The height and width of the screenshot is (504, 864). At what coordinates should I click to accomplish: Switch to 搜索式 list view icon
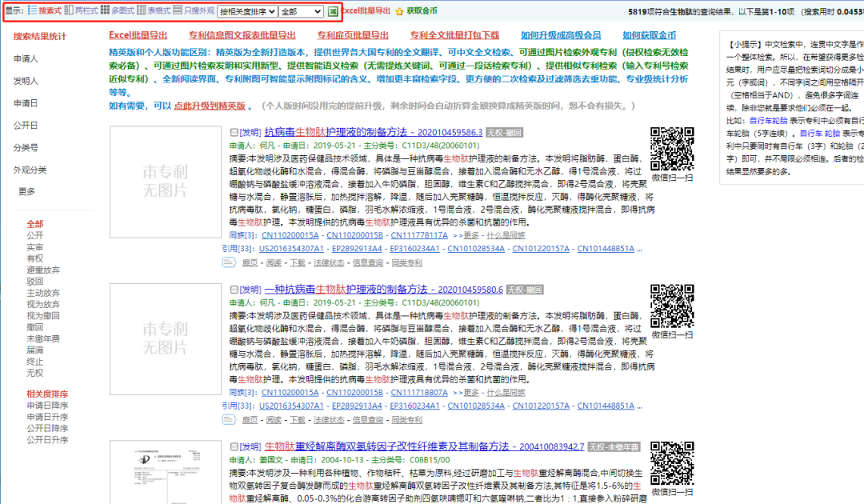coord(33,10)
